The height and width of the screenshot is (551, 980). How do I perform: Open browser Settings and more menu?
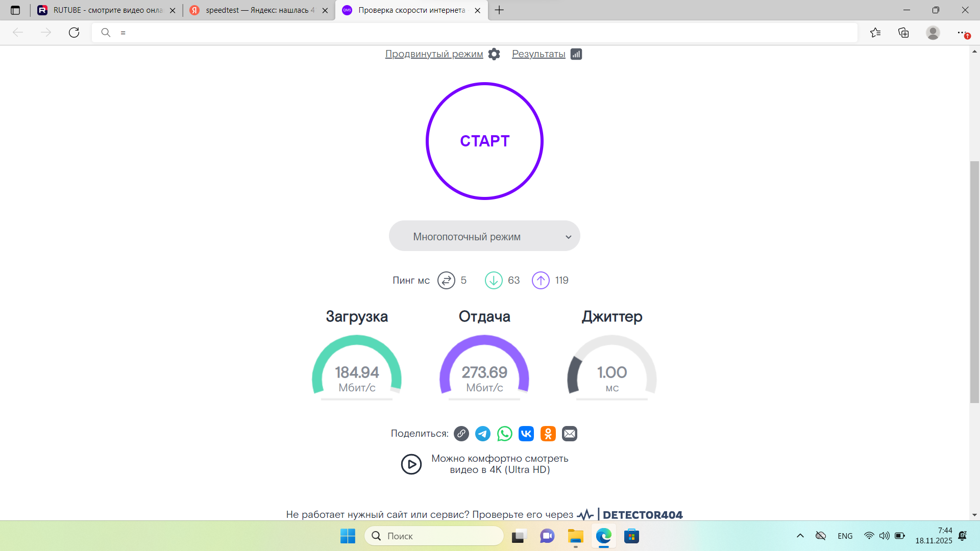pyautogui.click(x=962, y=33)
